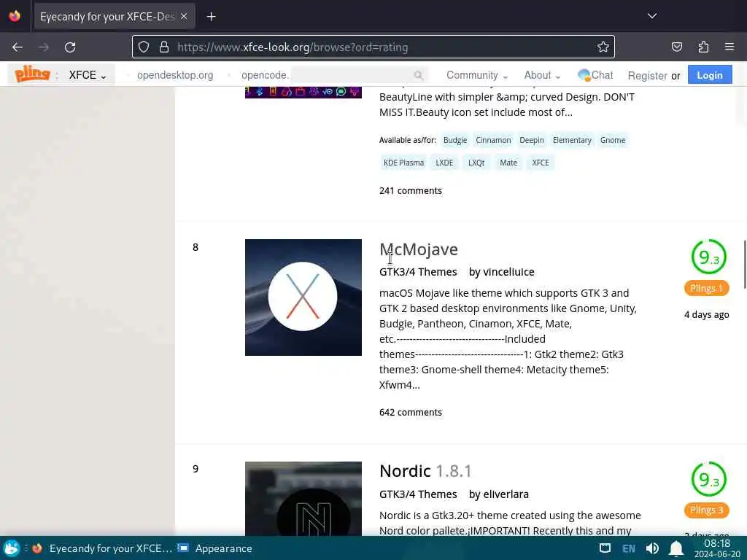Bookmark this page with the star

click(x=603, y=47)
